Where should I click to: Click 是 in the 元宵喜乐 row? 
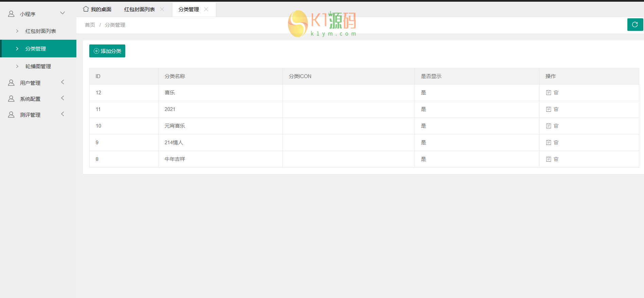[x=423, y=126]
